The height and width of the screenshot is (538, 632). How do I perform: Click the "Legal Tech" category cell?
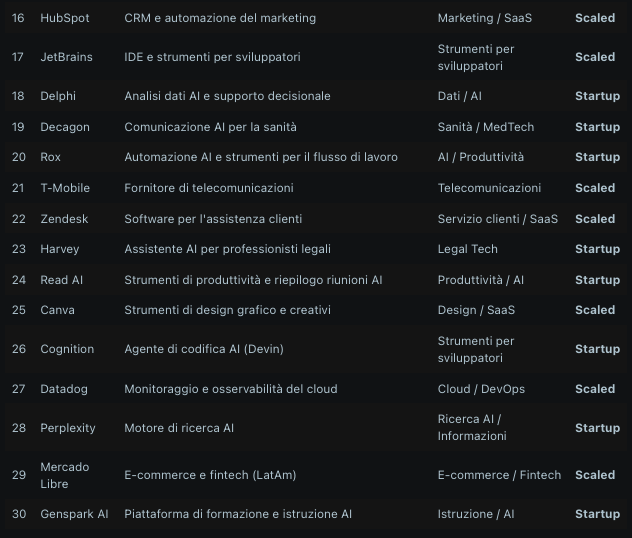coord(467,249)
